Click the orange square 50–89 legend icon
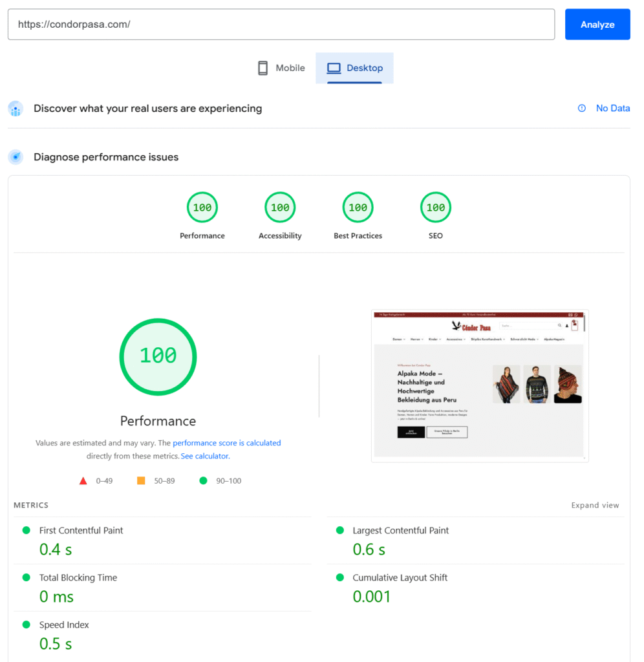 point(141,480)
